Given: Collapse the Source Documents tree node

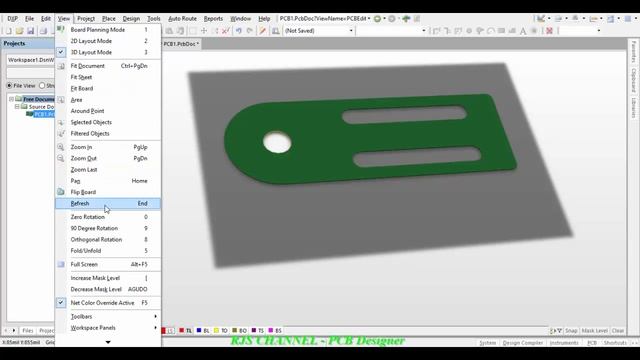Looking at the screenshot, I should (x=17, y=107).
